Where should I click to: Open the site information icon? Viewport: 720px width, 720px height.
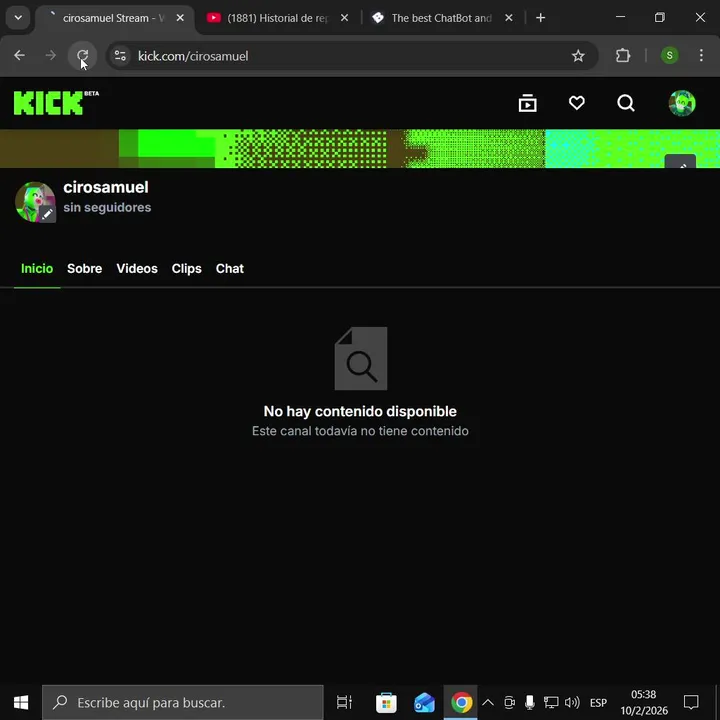pyautogui.click(x=120, y=56)
